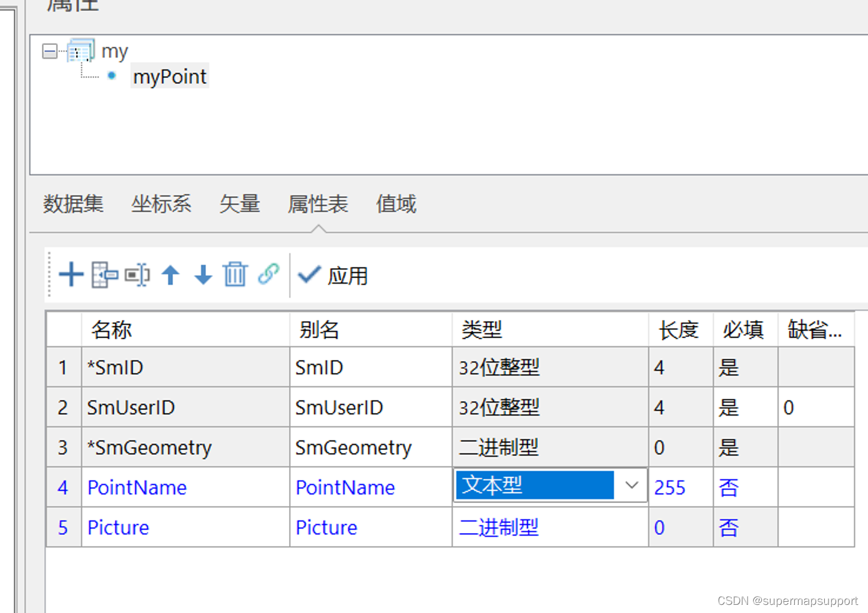Toggle 必填 to 是 for PointName row
868x613 pixels.
point(729,487)
